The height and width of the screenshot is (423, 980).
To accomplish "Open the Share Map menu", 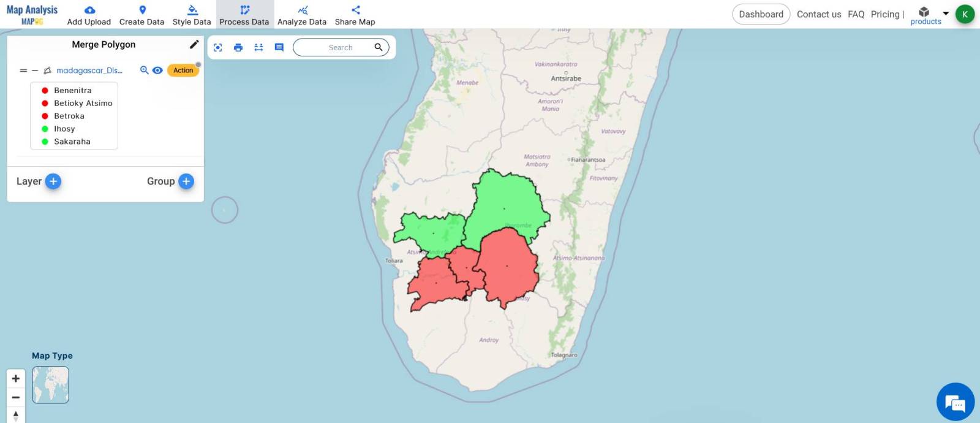I will click(x=355, y=15).
